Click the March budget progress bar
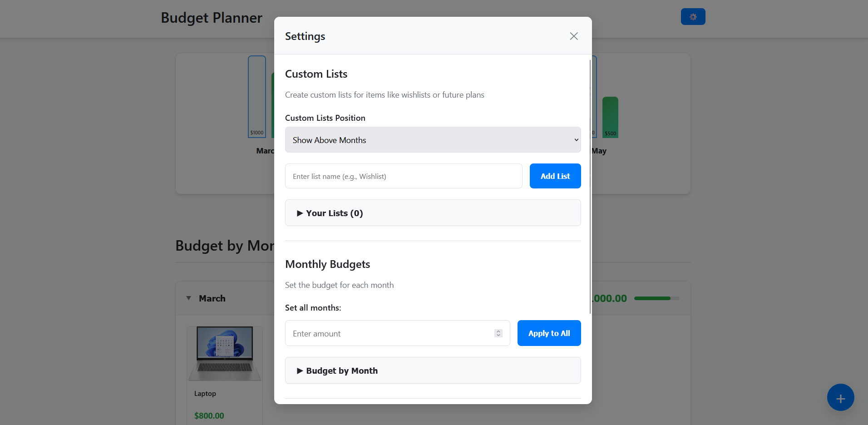 coord(656,298)
